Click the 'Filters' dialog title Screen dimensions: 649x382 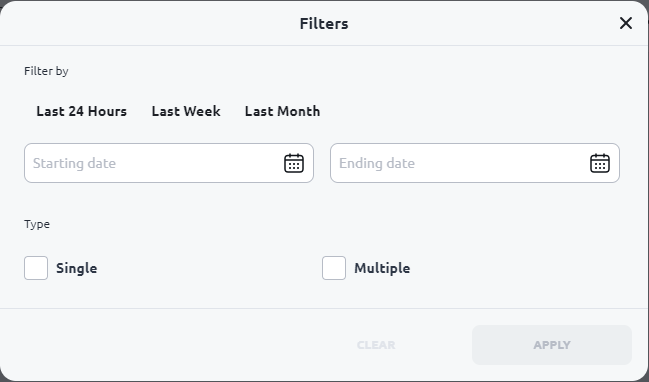coord(324,24)
